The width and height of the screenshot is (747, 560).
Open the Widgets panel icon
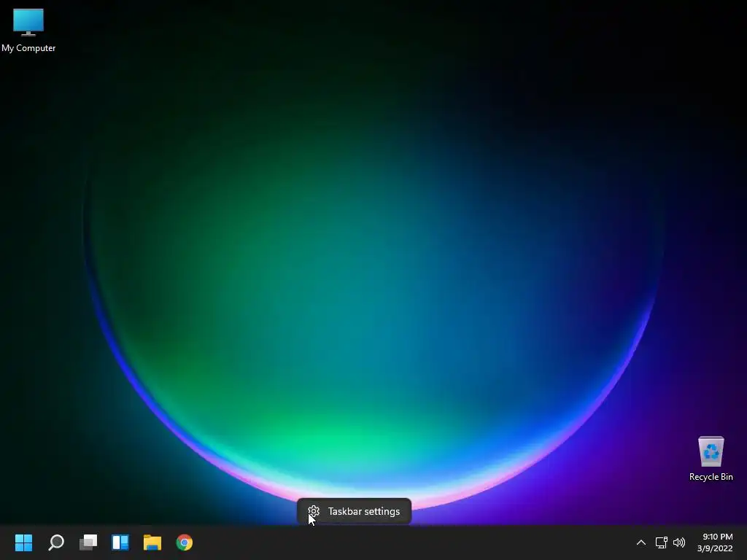120,542
